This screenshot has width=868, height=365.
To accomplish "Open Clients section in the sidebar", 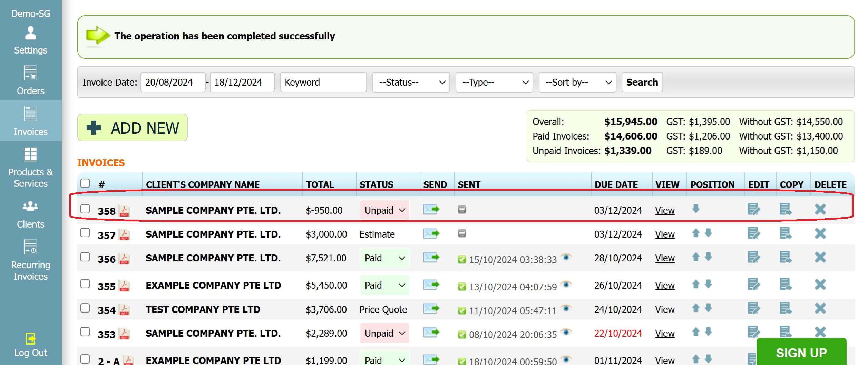I will point(31,215).
